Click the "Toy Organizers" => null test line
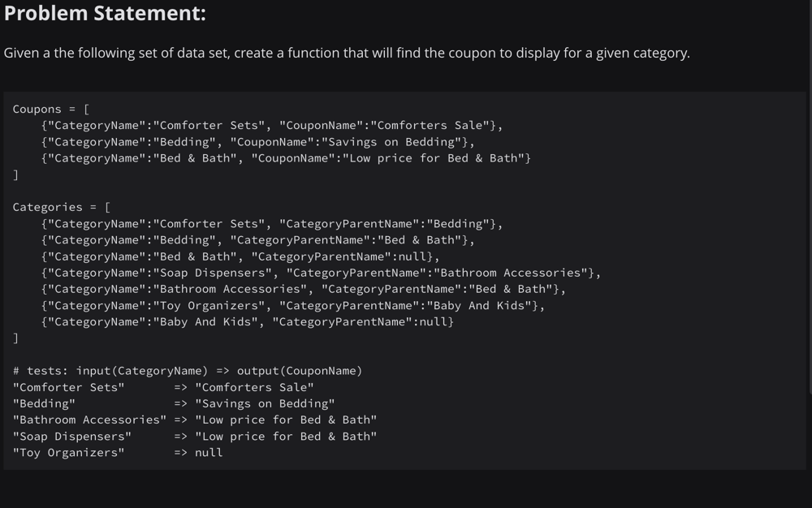812x508 pixels. (x=118, y=453)
